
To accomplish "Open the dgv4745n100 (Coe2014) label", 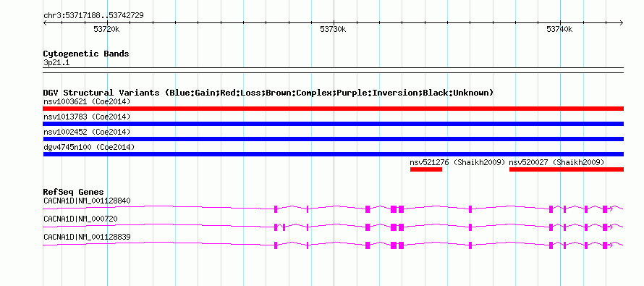I will coord(89,147).
